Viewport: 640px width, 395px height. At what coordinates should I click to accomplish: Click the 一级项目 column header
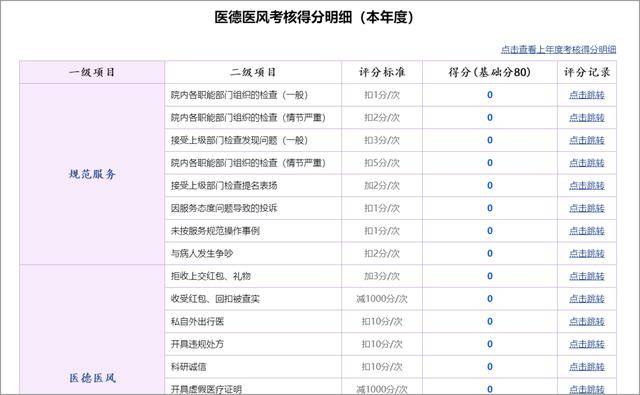click(x=92, y=73)
